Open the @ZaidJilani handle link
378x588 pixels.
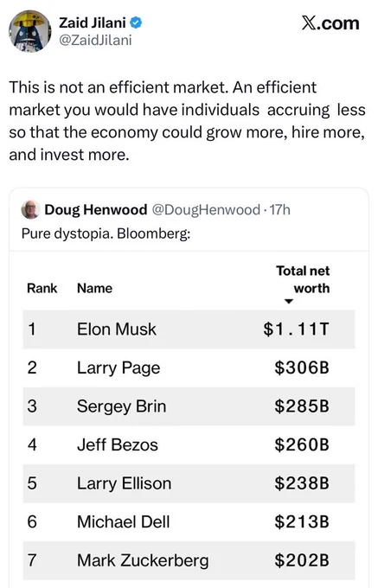click(95, 40)
